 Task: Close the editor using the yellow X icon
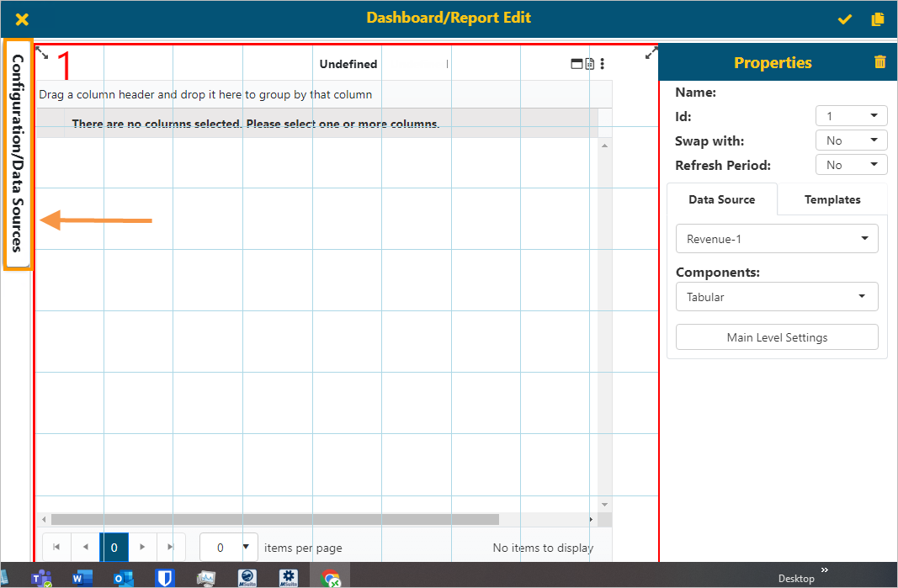click(x=20, y=19)
